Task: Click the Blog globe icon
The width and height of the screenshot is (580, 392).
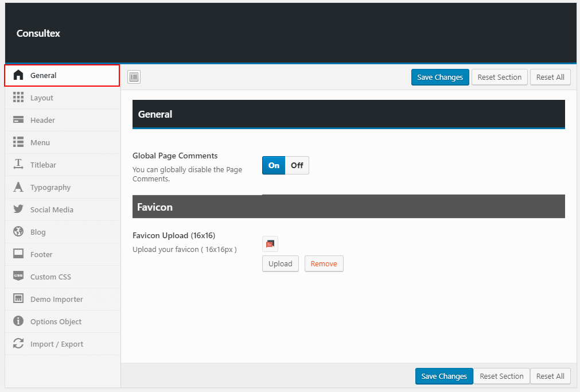Action: pyautogui.click(x=18, y=232)
